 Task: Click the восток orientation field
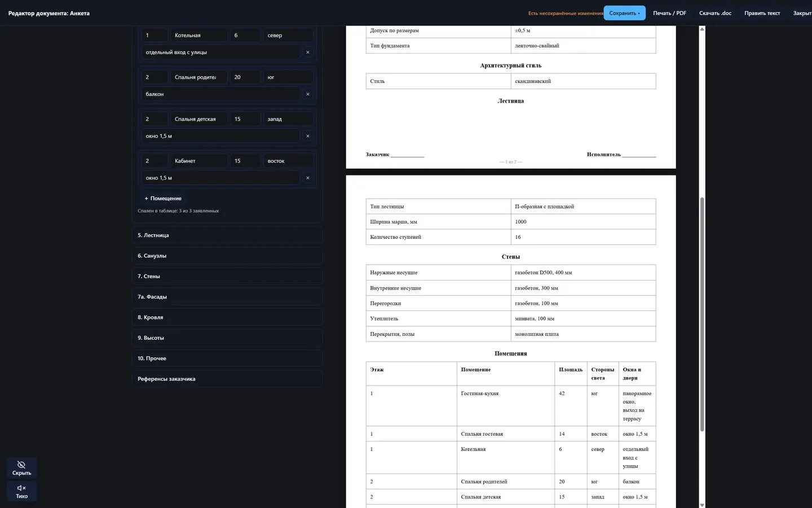[x=288, y=161]
